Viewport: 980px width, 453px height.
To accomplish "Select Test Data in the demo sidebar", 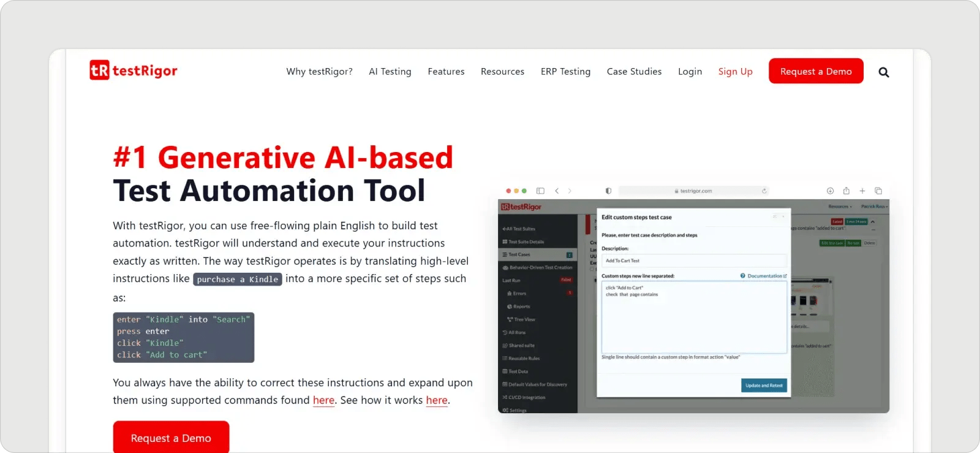I will click(515, 371).
